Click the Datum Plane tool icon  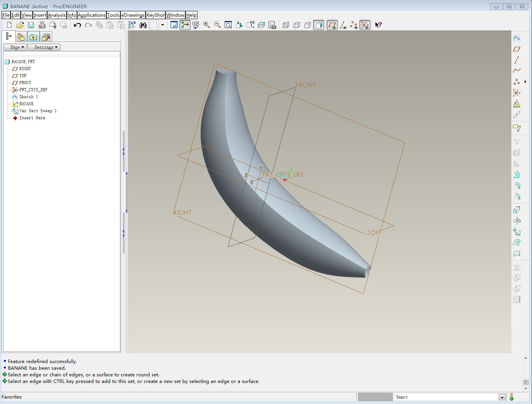click(517, 49)
